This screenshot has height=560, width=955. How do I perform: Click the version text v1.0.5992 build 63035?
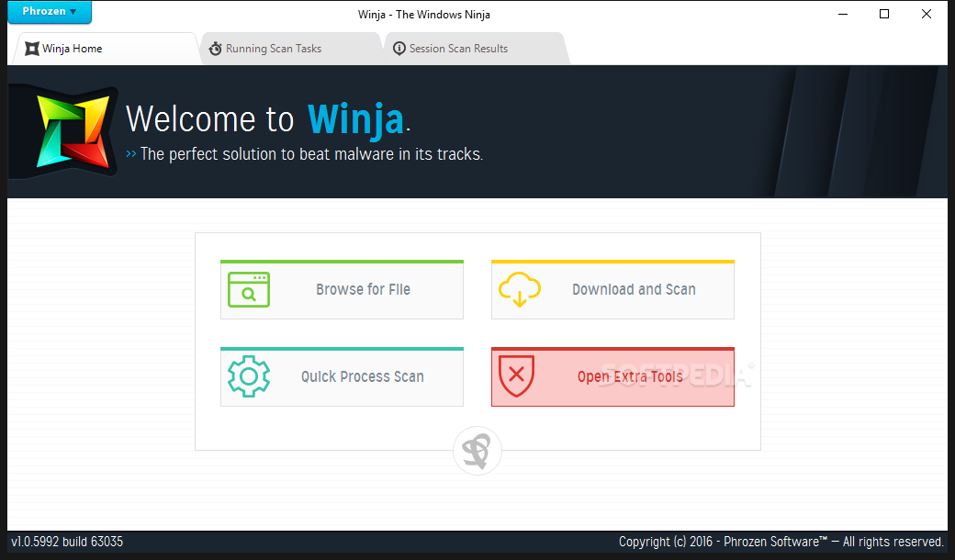(x=67, y=542)
